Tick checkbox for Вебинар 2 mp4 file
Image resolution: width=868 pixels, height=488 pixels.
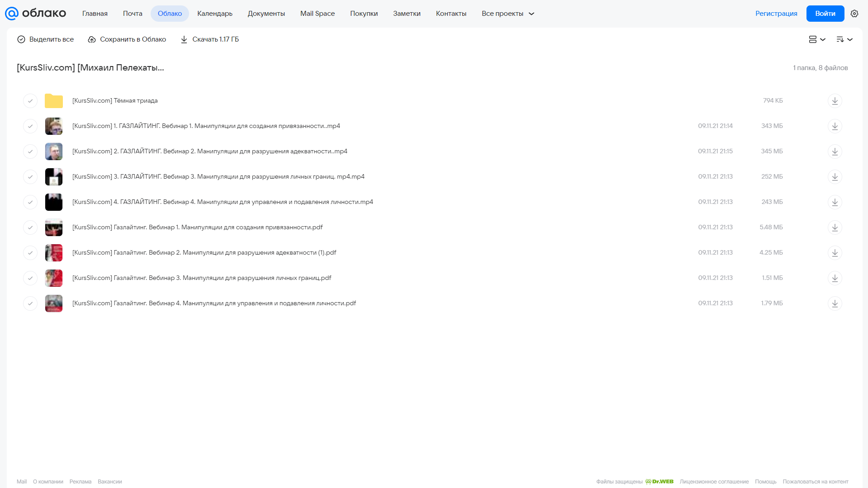point(30,152)
